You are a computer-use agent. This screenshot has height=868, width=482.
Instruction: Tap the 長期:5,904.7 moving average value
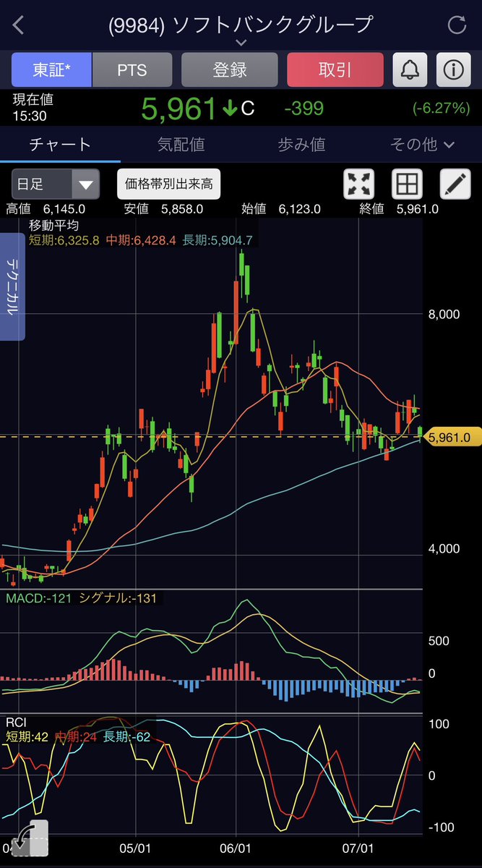218,240
